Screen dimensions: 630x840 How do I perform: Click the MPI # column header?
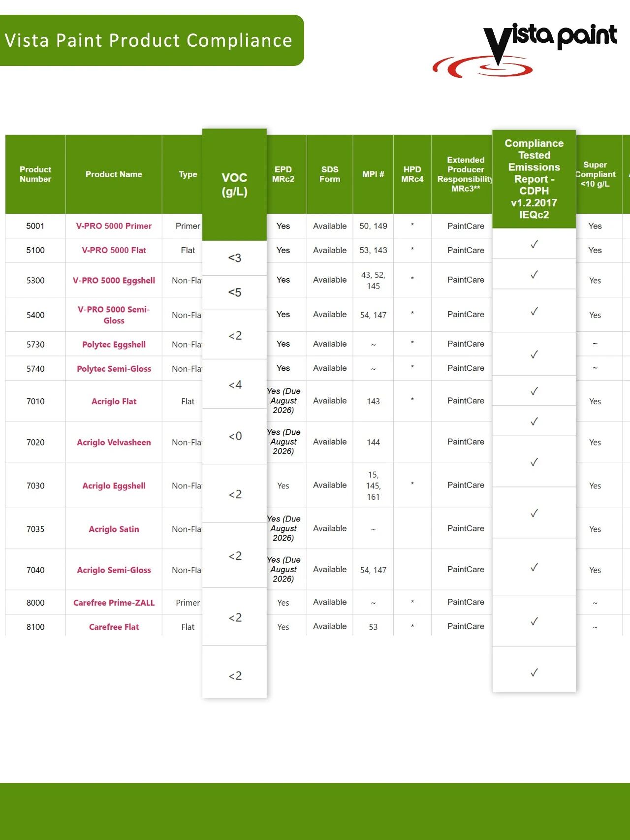click(373, 174)
